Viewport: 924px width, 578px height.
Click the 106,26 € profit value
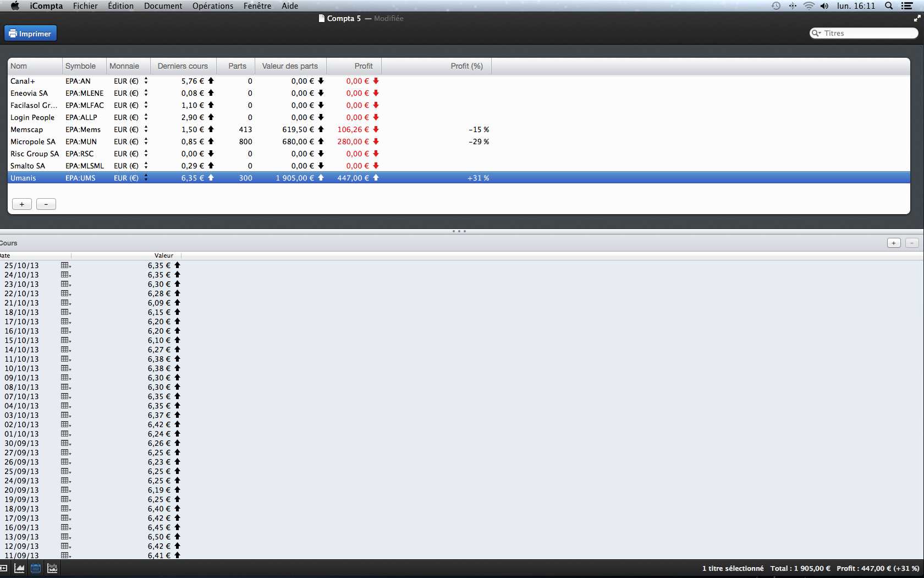(353, 129)
